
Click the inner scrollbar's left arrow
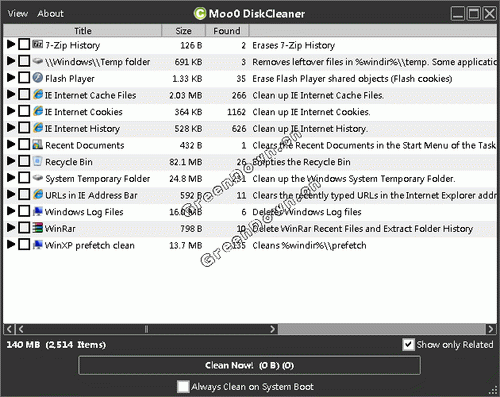pyautogui.click(x=21, y=329)
